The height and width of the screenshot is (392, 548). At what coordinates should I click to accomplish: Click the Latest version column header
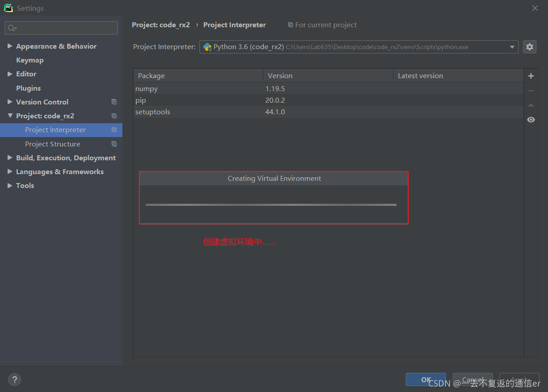point(458,76)
